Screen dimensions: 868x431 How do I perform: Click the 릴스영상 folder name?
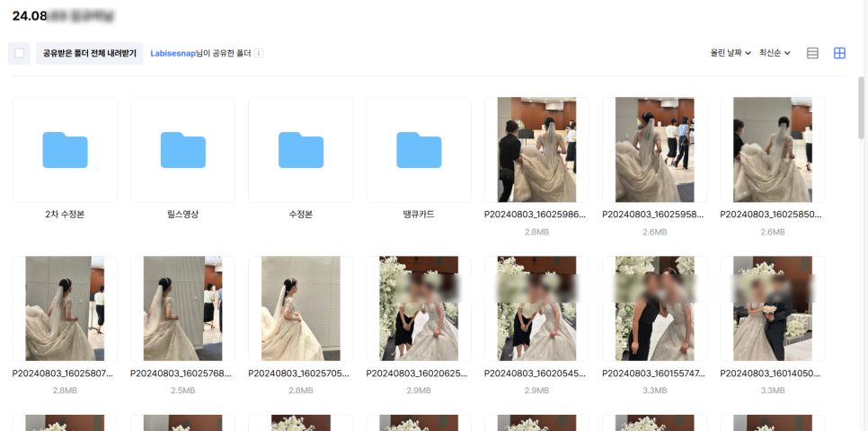point(182,215)
